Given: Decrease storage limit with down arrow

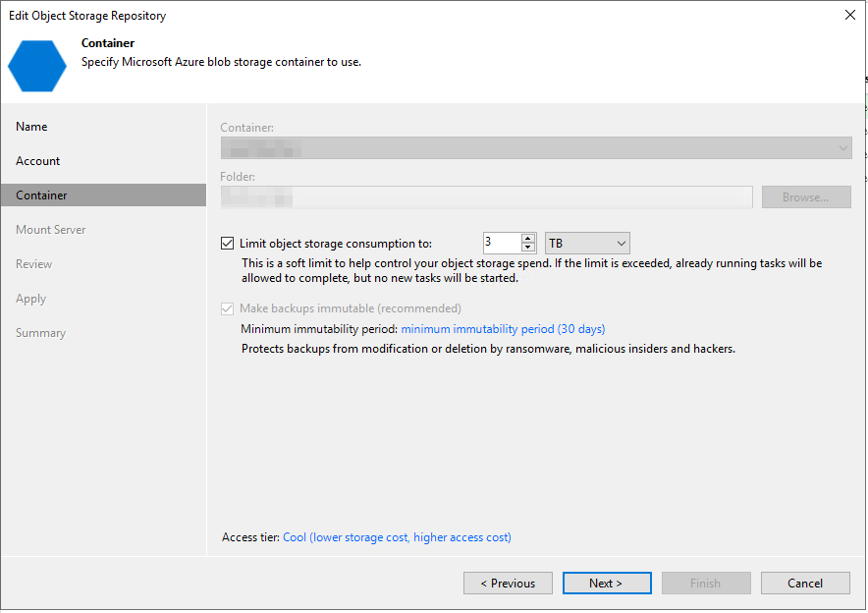Looking at the screenshot, I should click(528, 249).
